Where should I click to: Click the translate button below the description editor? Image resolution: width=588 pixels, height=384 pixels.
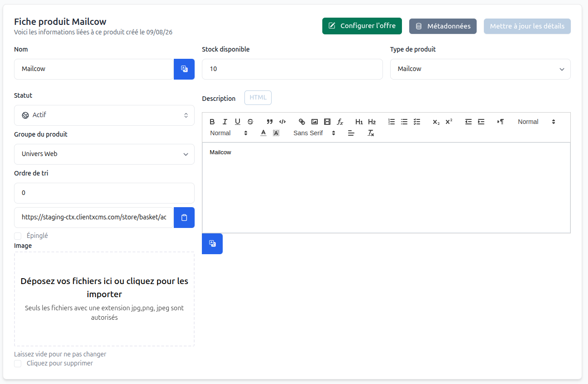click(212, 244)
